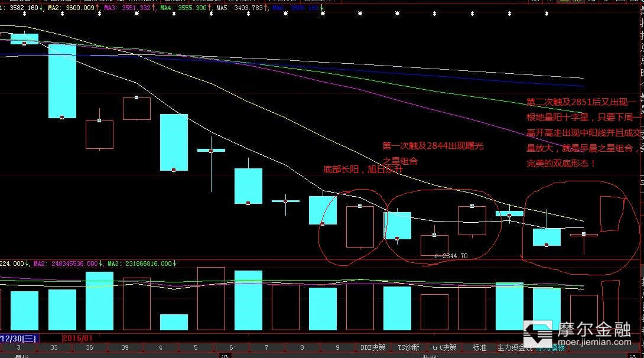Click the 12/30(三) date label
Screen dimensions: 644x358
tap(19, 339)
